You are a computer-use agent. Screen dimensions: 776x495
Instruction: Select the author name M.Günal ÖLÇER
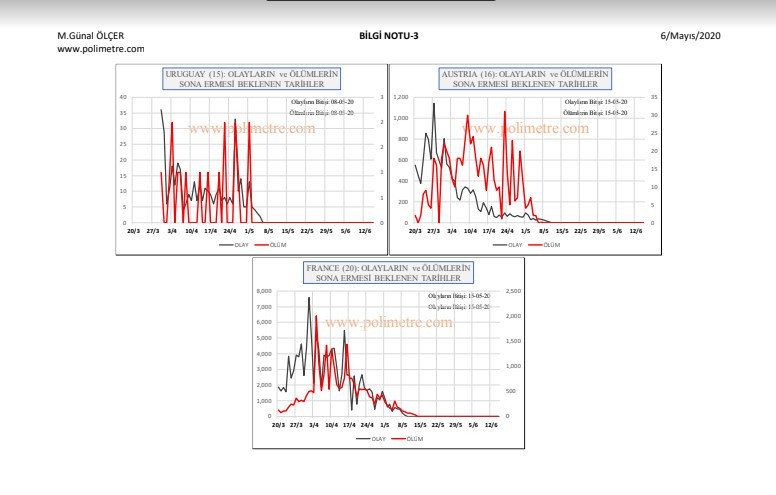click(x=93, y=36)
